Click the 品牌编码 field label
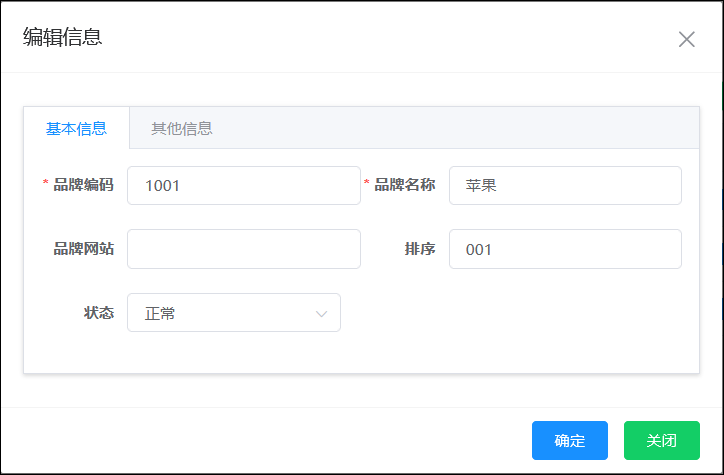This screenshot has width=724, height=475. click(83, 185)
